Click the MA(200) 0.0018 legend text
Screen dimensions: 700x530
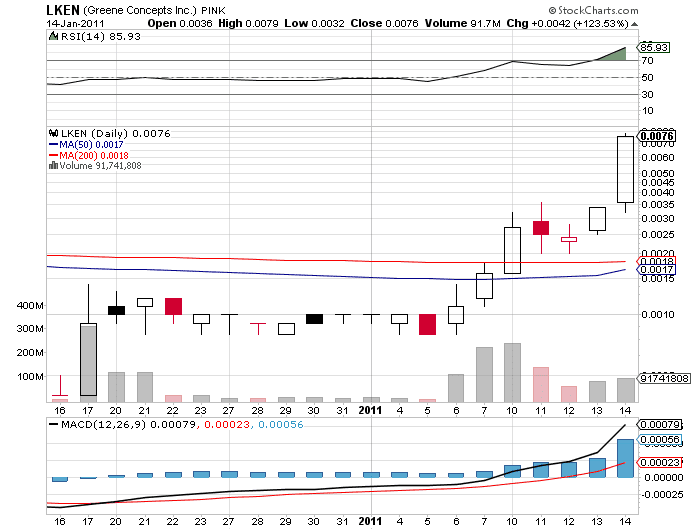[94, 155]
